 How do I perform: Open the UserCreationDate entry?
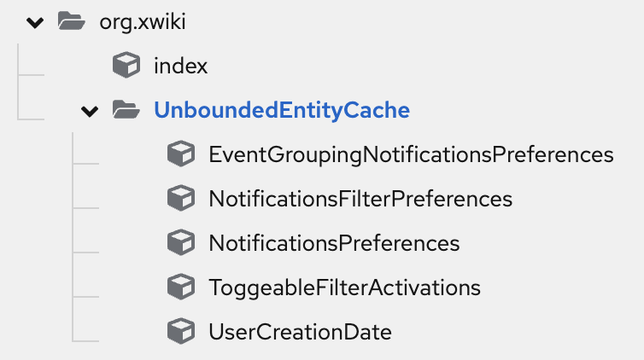301,332
